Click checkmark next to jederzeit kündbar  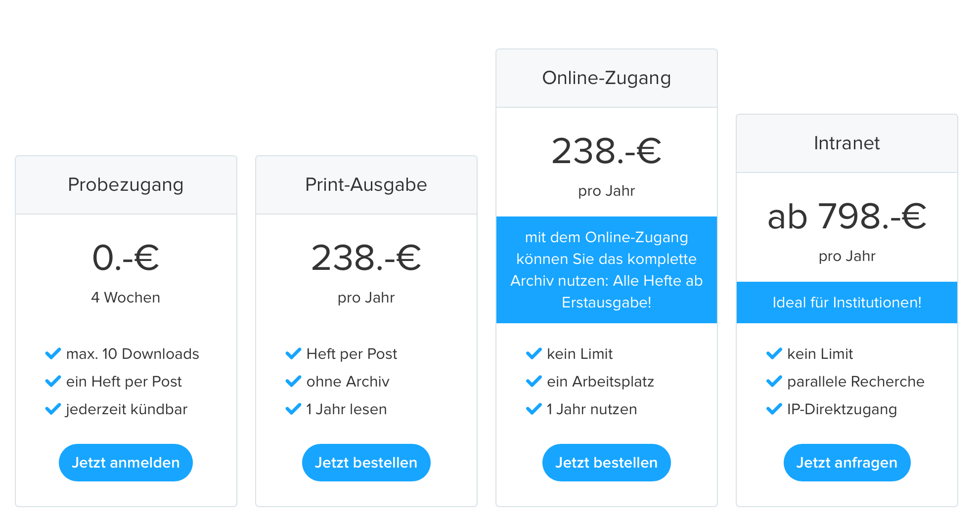pyautogui.click(x=53, y=409)
